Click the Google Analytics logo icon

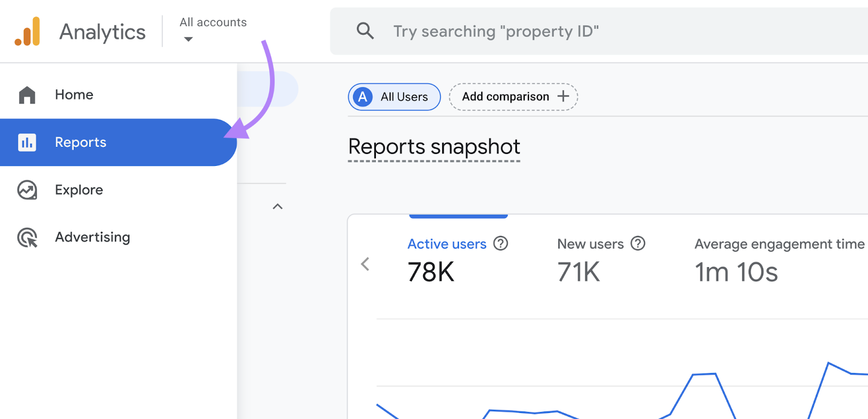click(28, 31)
